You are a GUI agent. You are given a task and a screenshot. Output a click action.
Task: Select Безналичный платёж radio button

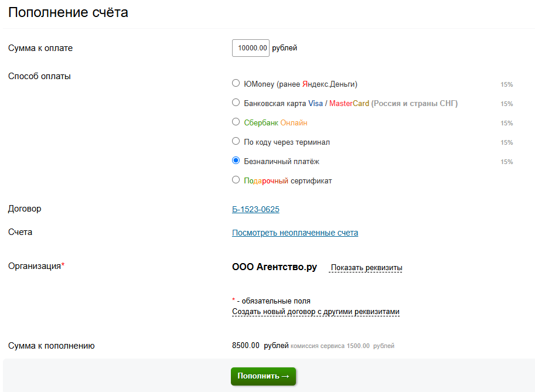[236, 161]
